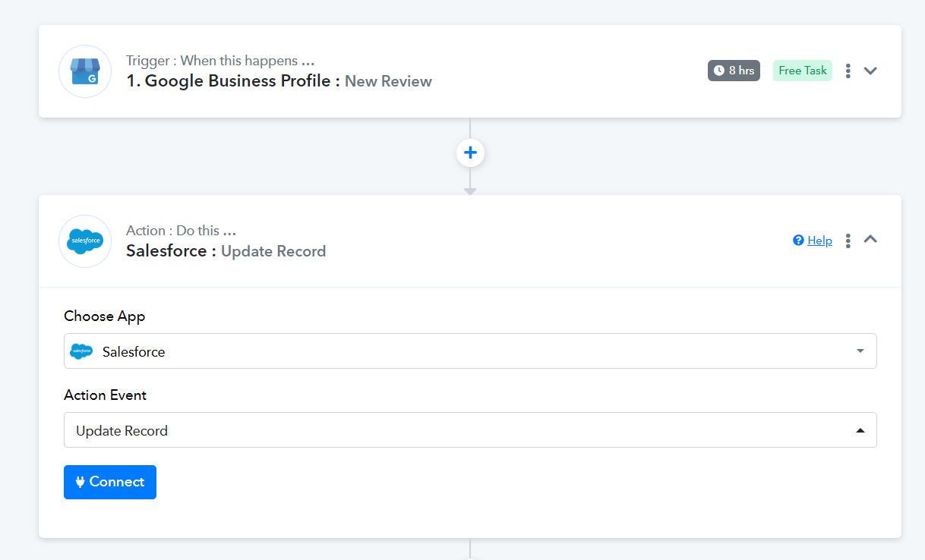925x560 pixels.
Task: Click the 'Choose App' label
Action: [105, 316]
